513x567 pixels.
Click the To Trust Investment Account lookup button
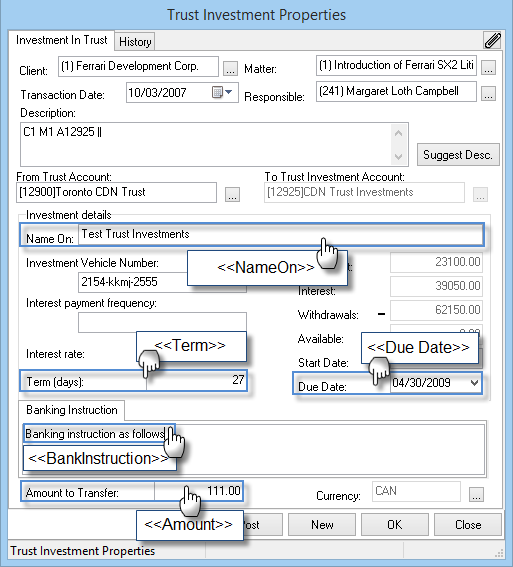(x=480, y=194)
